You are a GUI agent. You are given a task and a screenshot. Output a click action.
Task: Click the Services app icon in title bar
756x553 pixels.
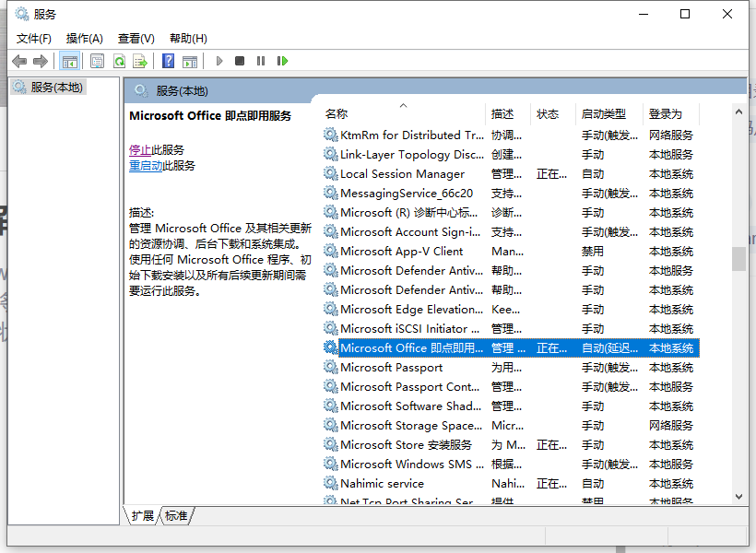[22, 14]
